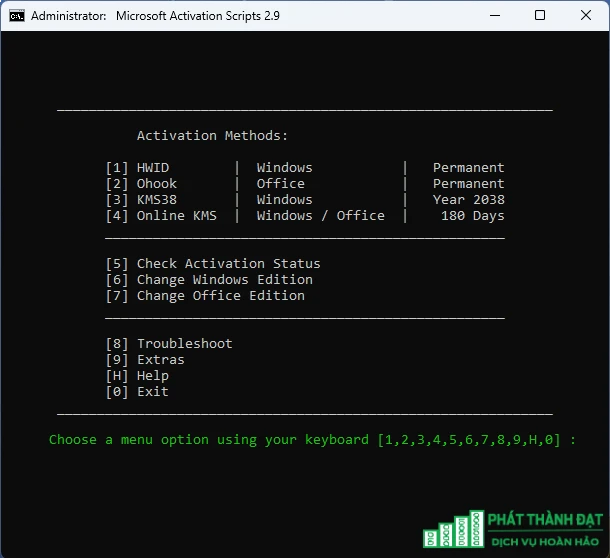Click the green 'Choose a menu option' prompt
The height and width of the screenshot is (558, 610).
[312, 440]
